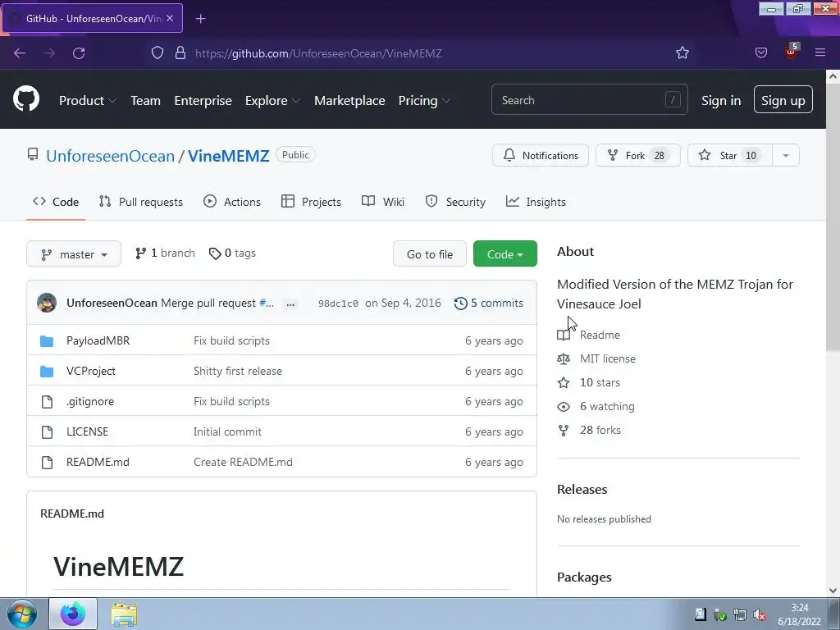Open the Marketplace navigation link
The image size is (840, 630).
tap(349, 100)
